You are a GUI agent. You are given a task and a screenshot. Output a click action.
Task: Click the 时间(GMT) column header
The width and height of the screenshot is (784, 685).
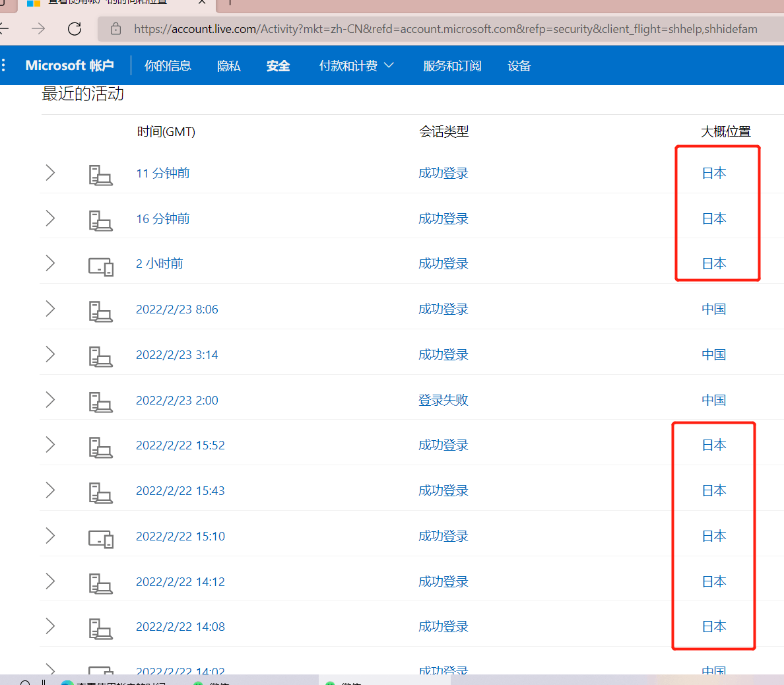[166, 131]
